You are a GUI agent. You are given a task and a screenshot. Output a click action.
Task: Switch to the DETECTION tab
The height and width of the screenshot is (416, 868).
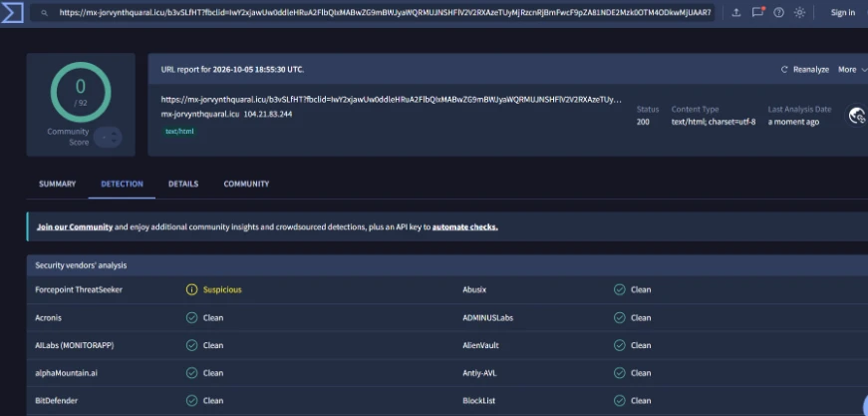coord(122,184)
